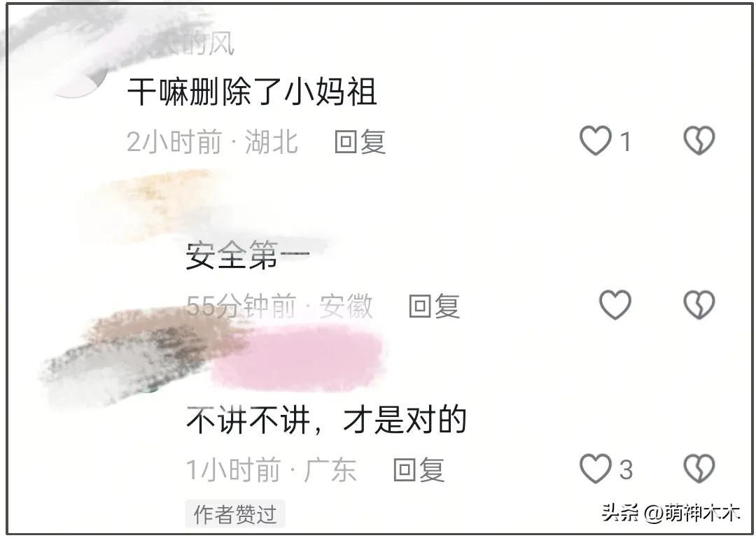Like the 干嘛删除了小妈祖 comment

click(x=596, y=141)
